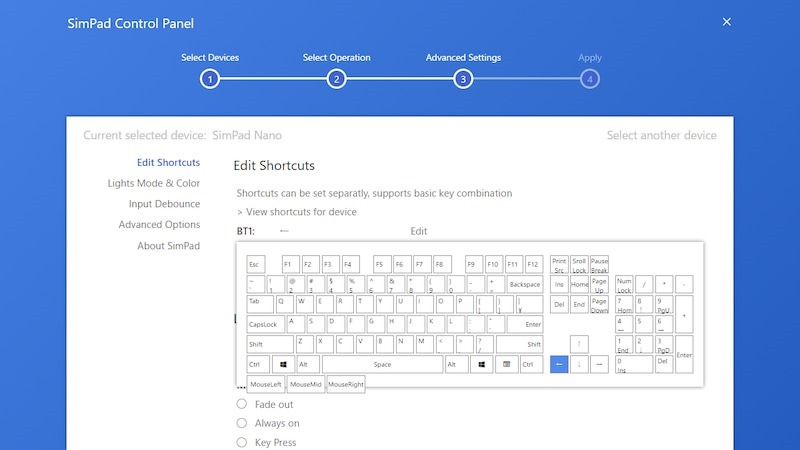Open Input Debounce section
Screen dimensions: 800x450
pyautogui.click(x=164, y=204)
